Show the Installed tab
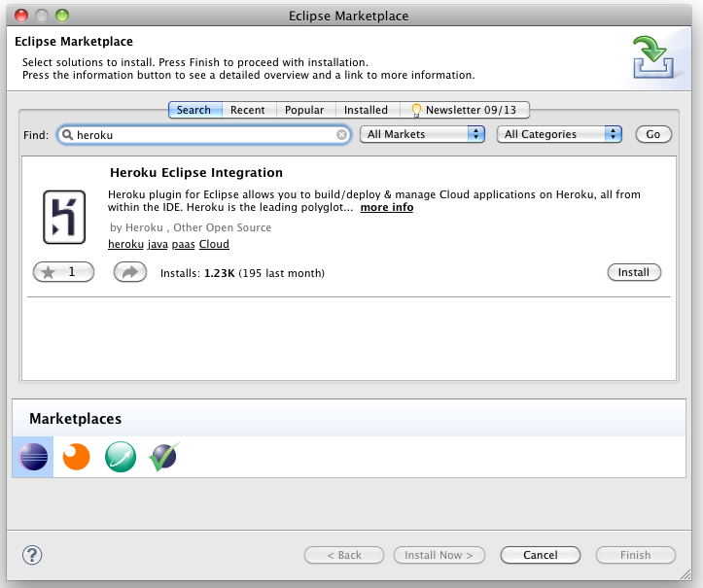This screenshot has height=588, width=703. [x=366, y=110]
